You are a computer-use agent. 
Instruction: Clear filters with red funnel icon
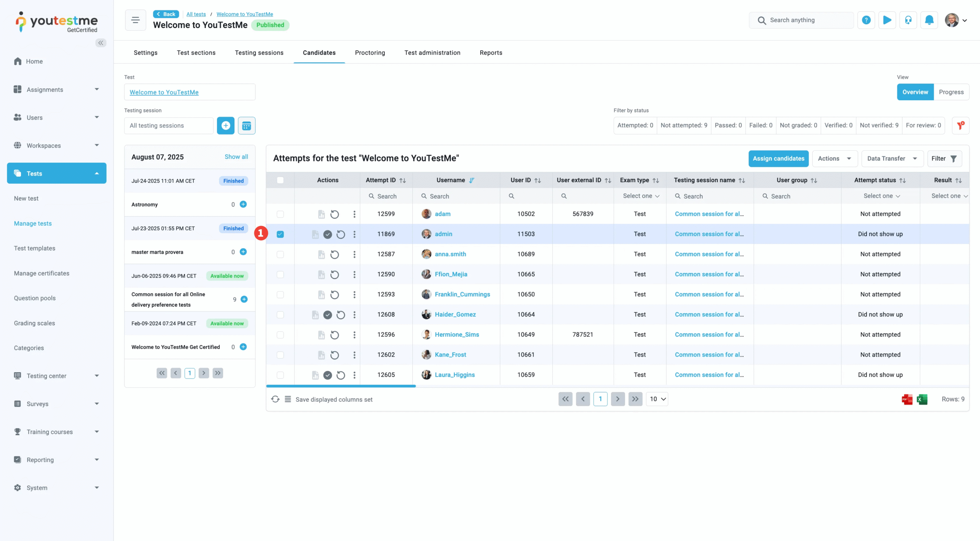960,125
